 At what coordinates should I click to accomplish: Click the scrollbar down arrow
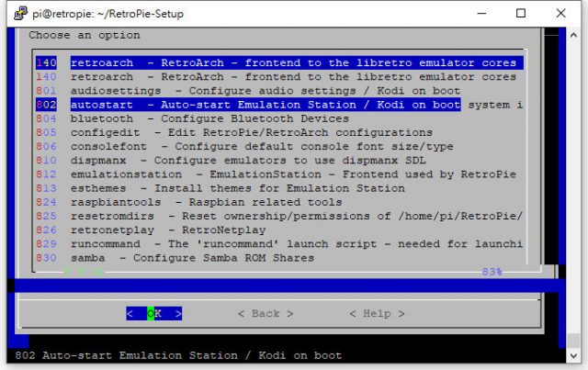[x=573, y=355]
